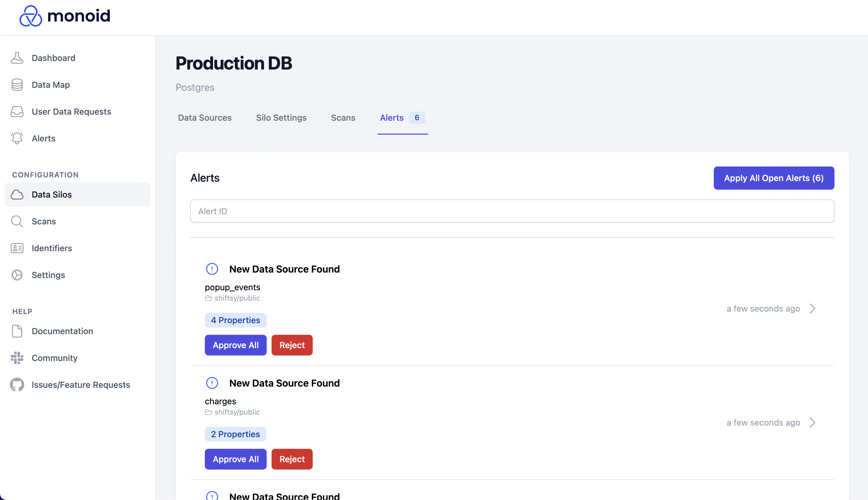Click the Scans magnifier icon in sidebar
This screenshot has width=868, height=500.
17,222
